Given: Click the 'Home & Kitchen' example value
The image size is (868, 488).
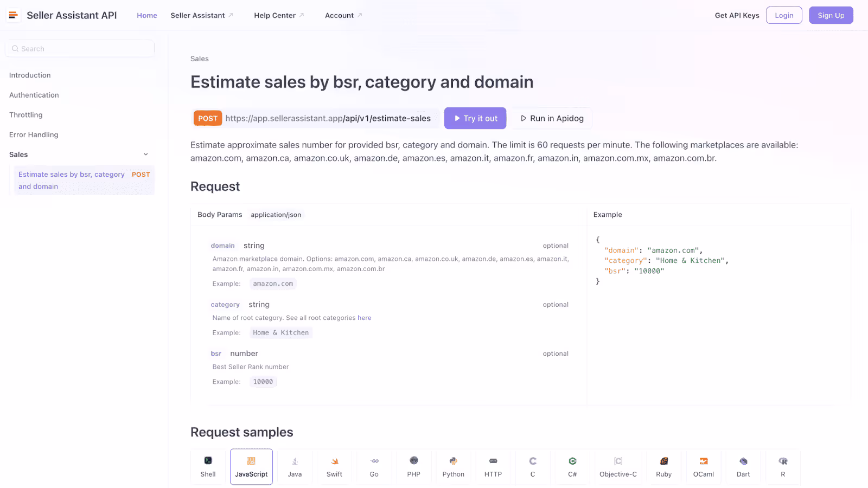Looking at the screenshot, I should tap(280, 332).
